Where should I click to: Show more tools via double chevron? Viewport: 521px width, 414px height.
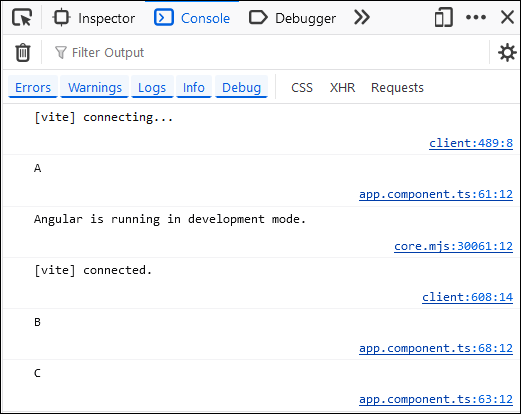[362, 17]
